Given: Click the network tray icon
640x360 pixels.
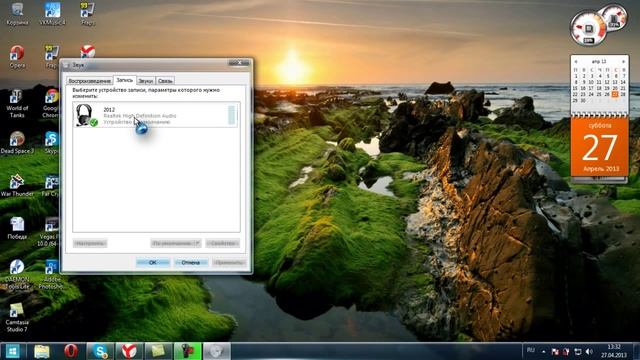Looking at the screenshot, I should [x=578, y=351].
